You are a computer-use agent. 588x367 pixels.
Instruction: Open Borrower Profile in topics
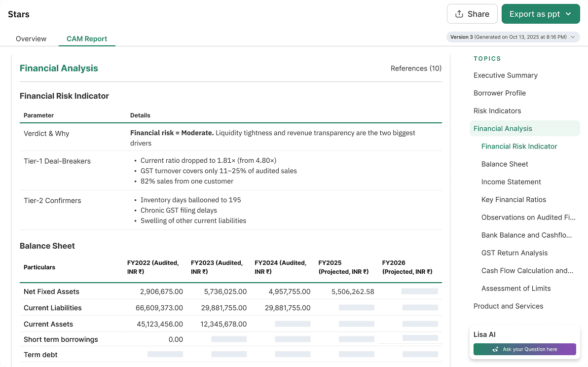(500, 93)
